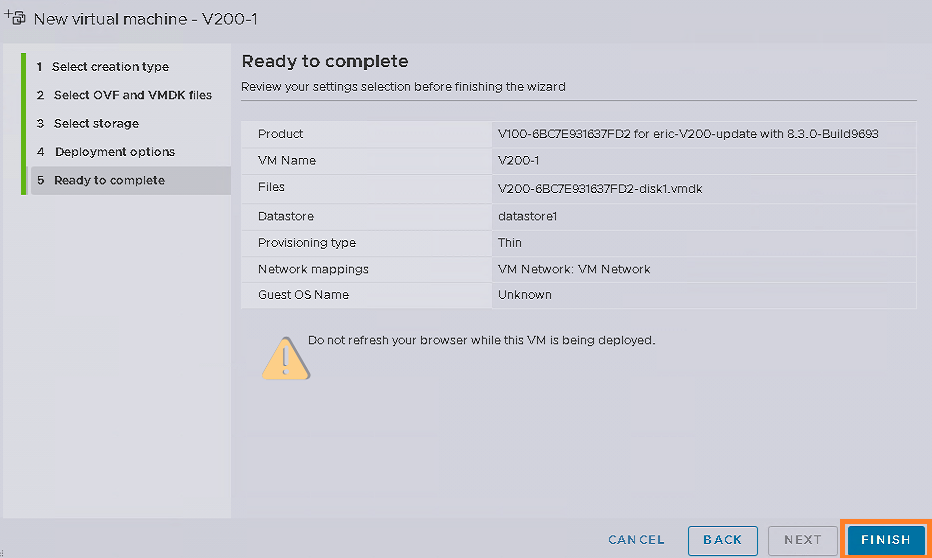The height and width of the screenshot is (558, 932).
Task: Click the yellow warning triangle icon
Action: point(286,358)
